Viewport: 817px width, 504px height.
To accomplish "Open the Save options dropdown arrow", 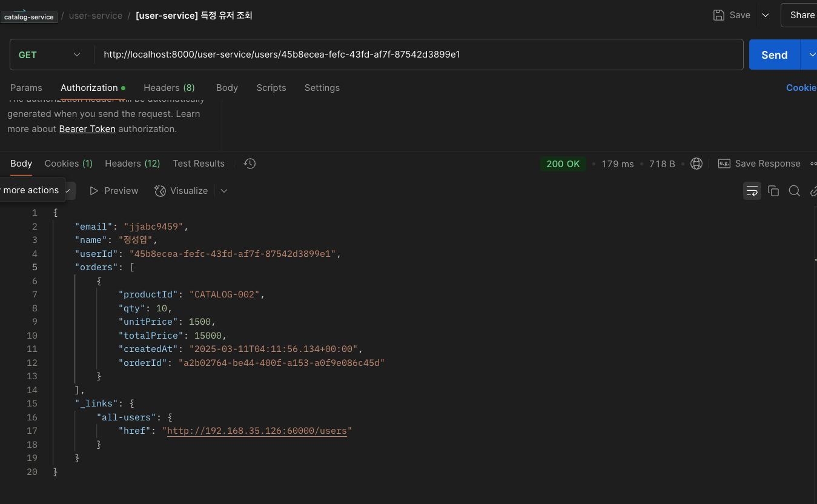I will [766, 15].
